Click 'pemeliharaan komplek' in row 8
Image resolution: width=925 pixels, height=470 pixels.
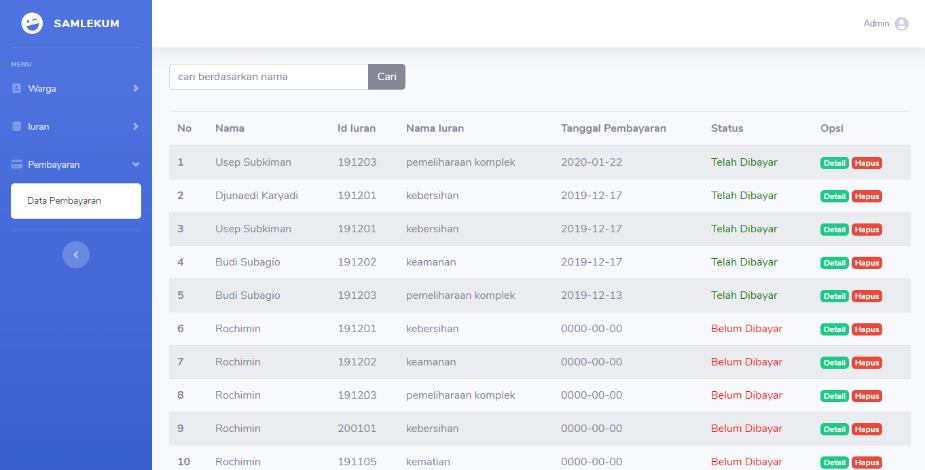click(x=461, y=395)
